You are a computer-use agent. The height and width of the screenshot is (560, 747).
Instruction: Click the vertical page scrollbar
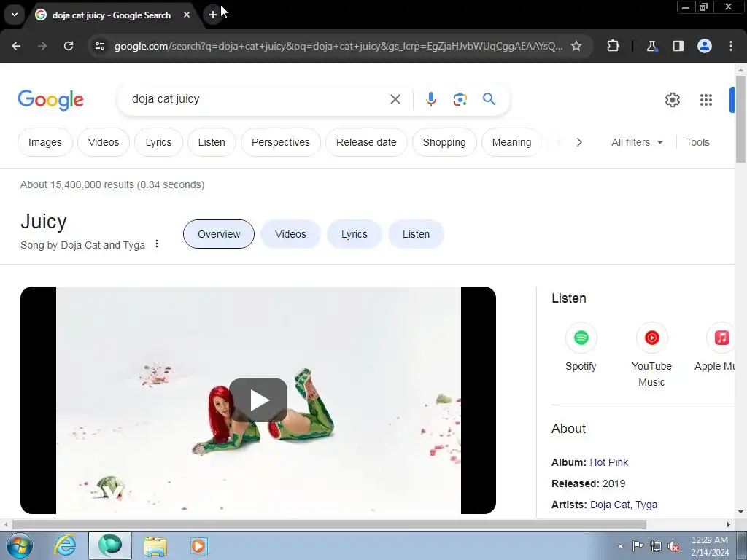pyautogui.click(x=741, y=119)
